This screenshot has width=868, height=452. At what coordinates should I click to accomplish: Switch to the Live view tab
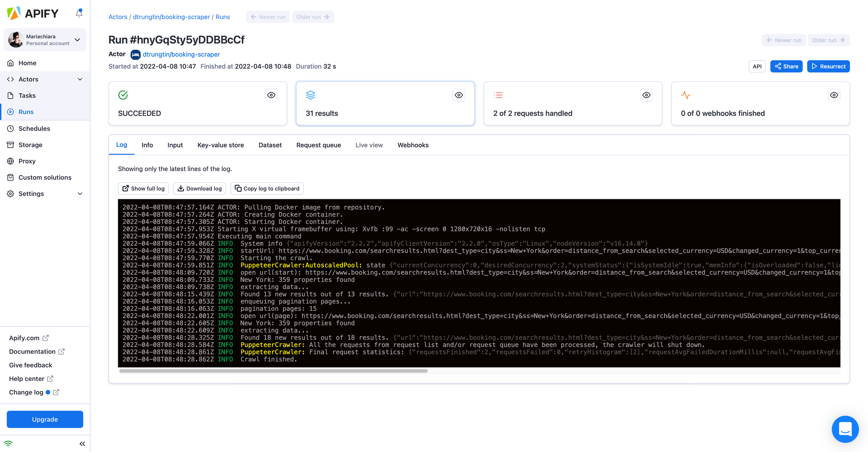coord(369,145)
